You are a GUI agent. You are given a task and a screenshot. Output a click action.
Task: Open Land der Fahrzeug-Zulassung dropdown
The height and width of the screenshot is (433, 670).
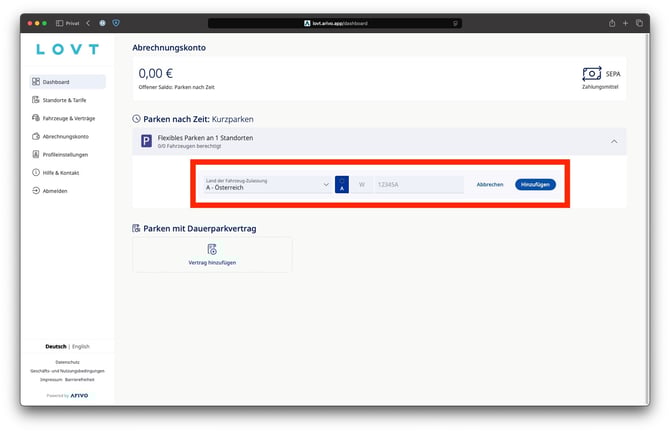pos(266,184)
